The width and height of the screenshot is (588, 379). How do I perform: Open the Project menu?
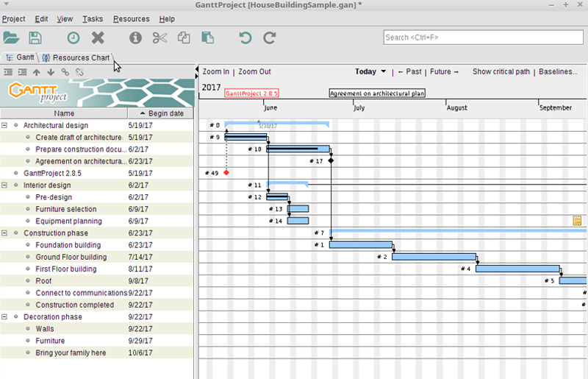point(13,19)
